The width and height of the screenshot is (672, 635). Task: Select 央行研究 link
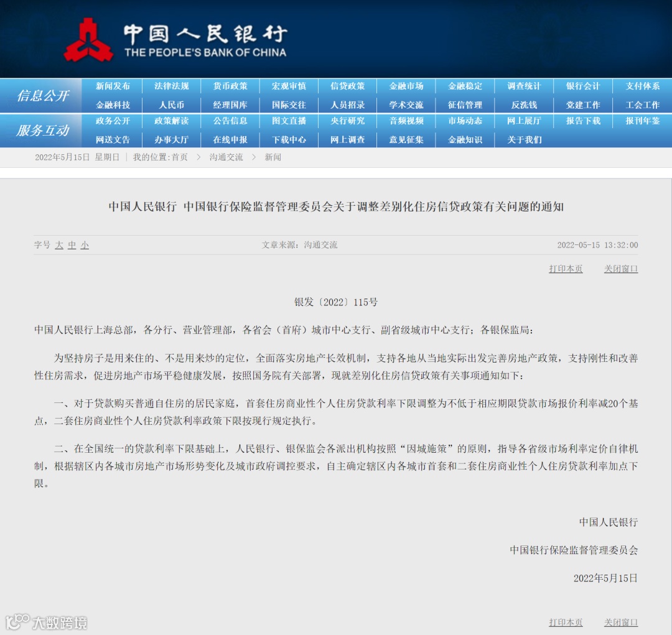click(348, 121)
